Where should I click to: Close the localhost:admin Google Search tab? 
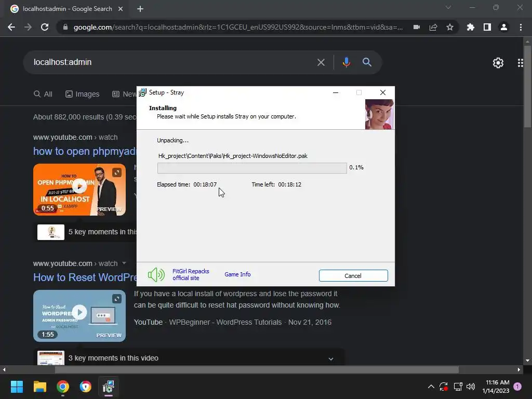pyautogui.click(x=121, y=9)
